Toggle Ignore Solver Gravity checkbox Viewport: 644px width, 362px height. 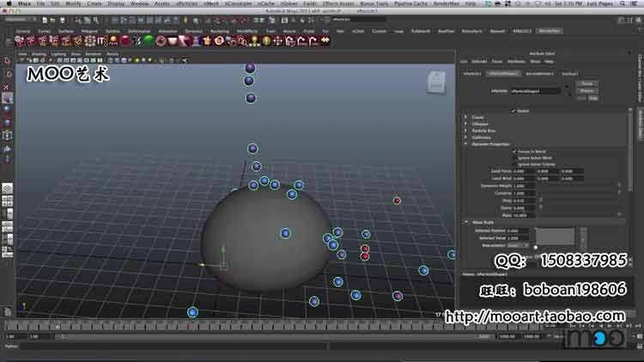pos(513,164)
